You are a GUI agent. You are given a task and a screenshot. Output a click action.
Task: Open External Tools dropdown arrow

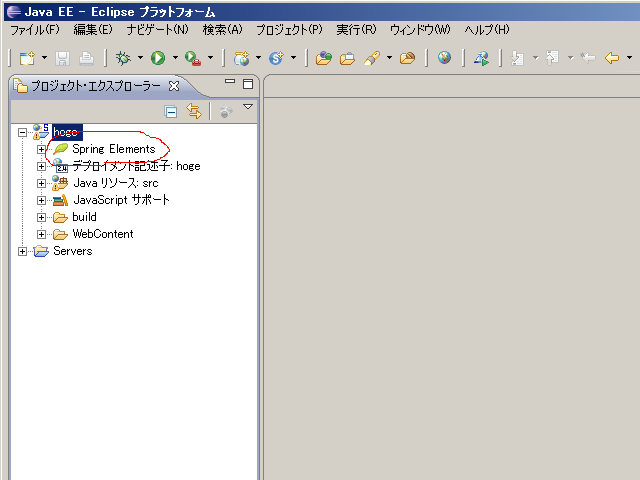click(x=210, y=58)
